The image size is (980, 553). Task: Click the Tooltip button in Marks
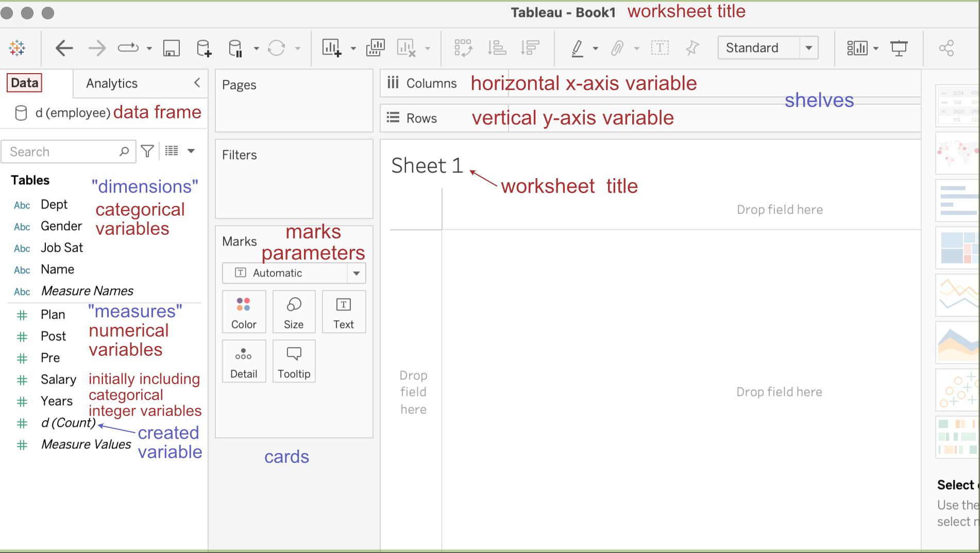(294, 361)
